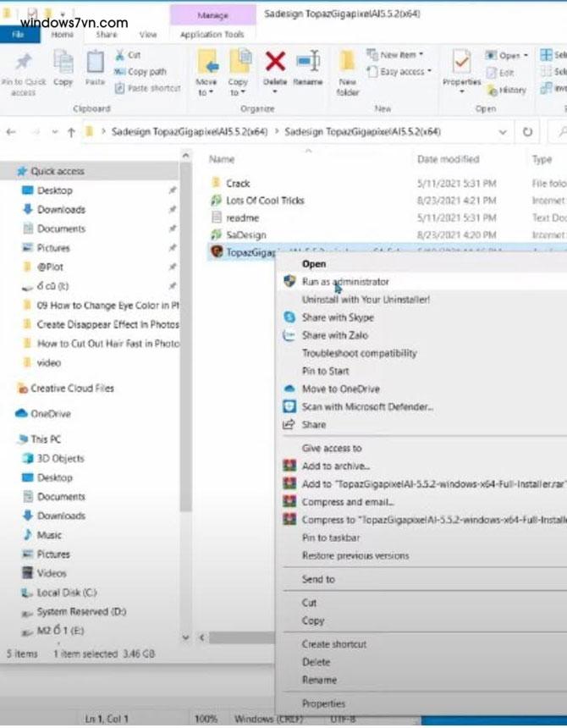
Task: Expand the New item dropdown
Action: pyautogui.click(x=399, y=54)
